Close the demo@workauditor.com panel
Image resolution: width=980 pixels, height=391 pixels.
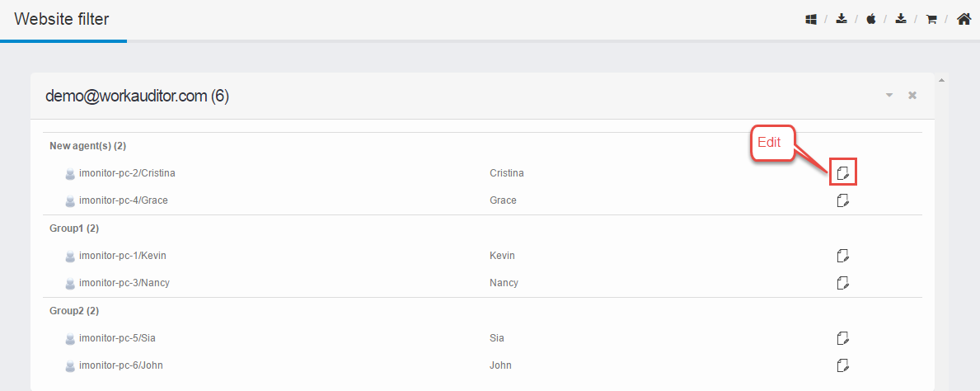pos(912,96)
